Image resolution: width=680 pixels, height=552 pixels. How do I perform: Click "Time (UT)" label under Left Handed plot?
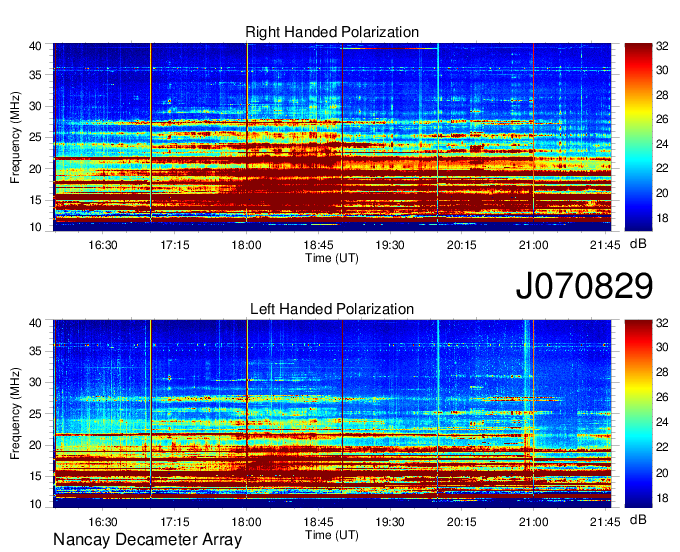click(332, 535)
